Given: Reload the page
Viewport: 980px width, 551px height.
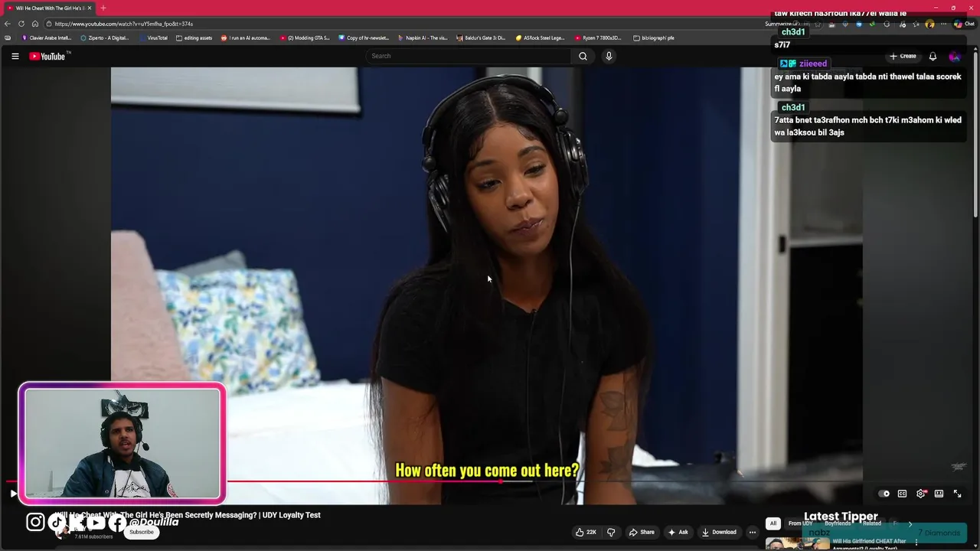Looking at the screenshot, I should 21,24.
